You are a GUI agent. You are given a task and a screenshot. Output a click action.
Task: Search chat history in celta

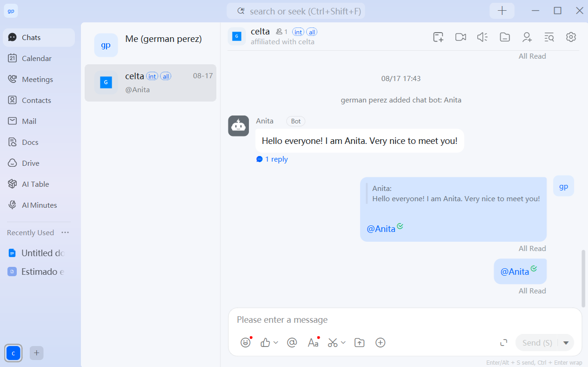point(549,37)
